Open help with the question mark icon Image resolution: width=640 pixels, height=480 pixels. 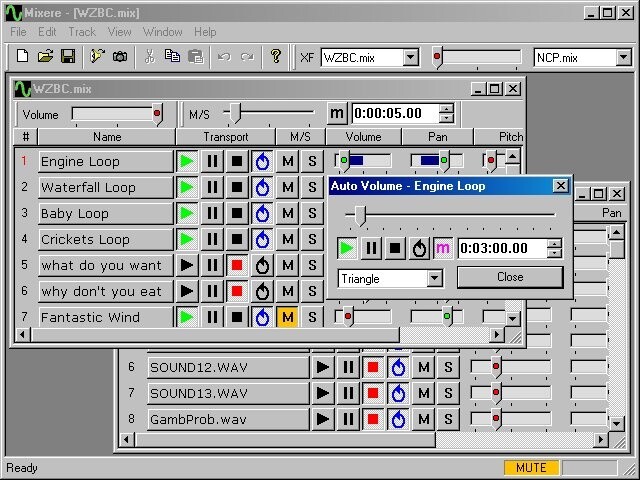click(x=276, y=56)
